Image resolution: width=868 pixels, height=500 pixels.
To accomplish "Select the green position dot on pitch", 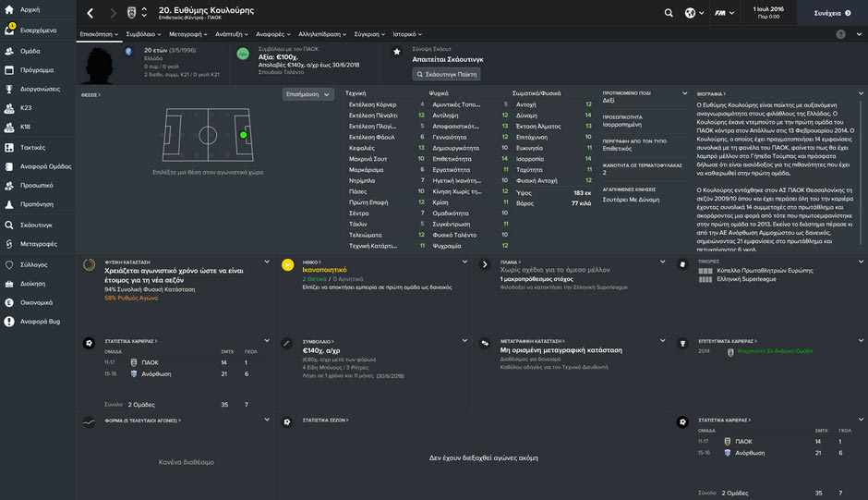I will coord(244,135).
